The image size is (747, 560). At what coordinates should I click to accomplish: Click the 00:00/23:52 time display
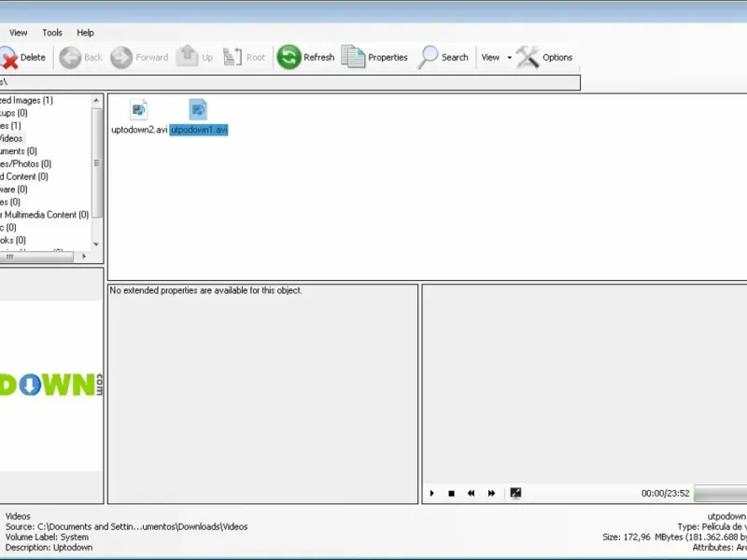click(x=666, y=494)
